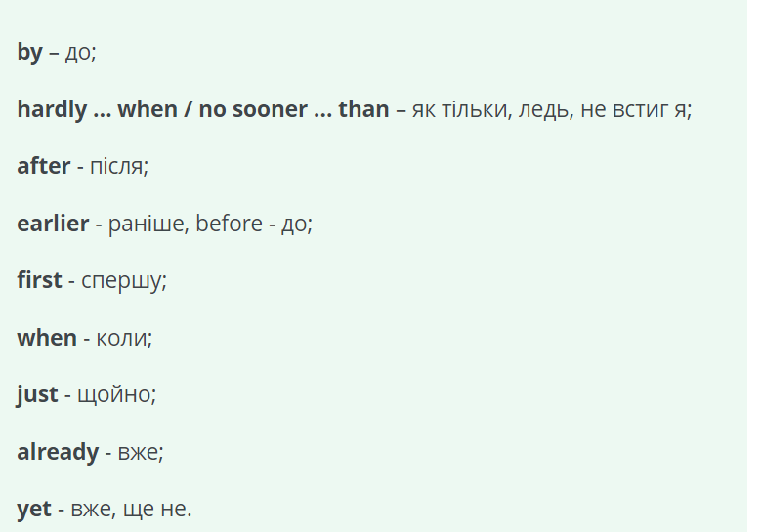This screenshot has width=762, height=532.
Task: Click the bold phrase "no sooner ... than"
Action: click(x=294, y=109)
